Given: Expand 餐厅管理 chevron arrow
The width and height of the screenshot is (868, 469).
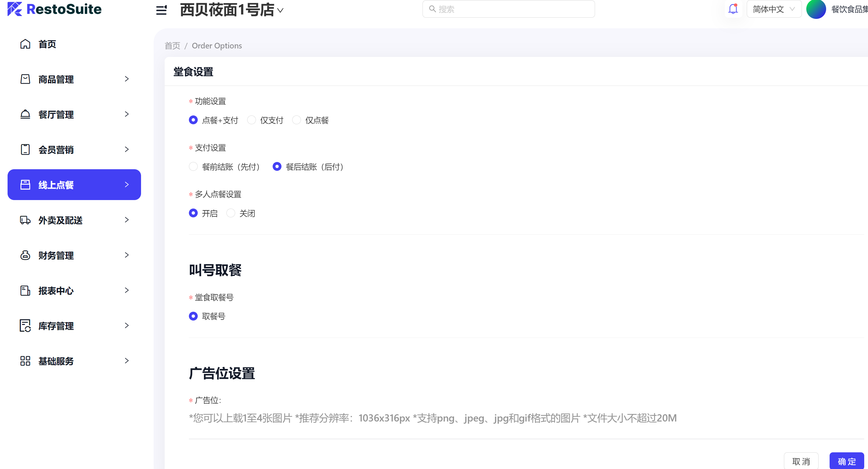Looking at the screenshot, I should click(127, 114).
